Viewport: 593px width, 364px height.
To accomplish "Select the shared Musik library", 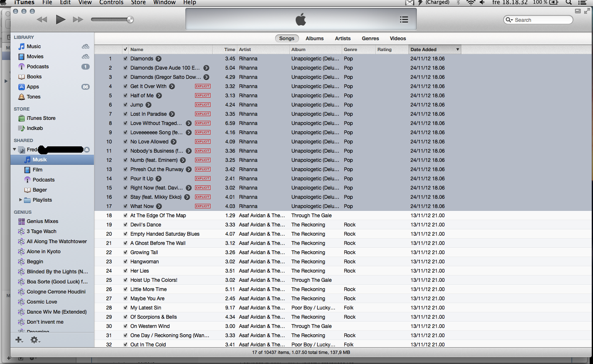I will click(52, 160).
